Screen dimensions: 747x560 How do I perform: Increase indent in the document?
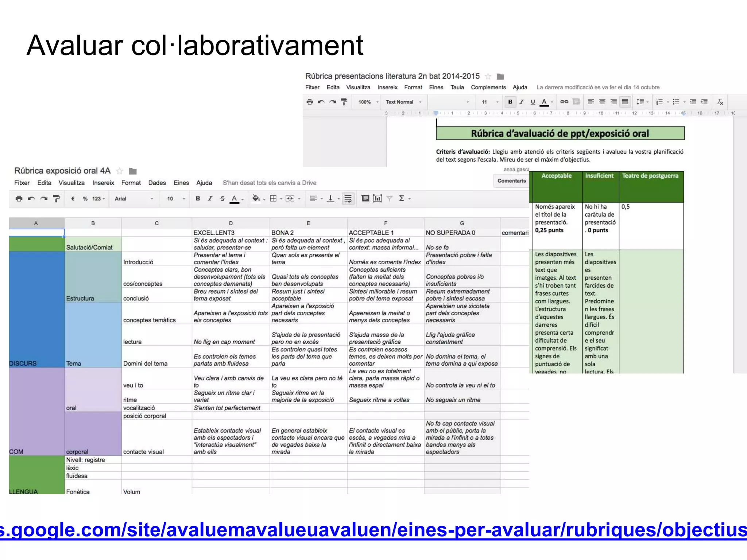tap(704, 102)
